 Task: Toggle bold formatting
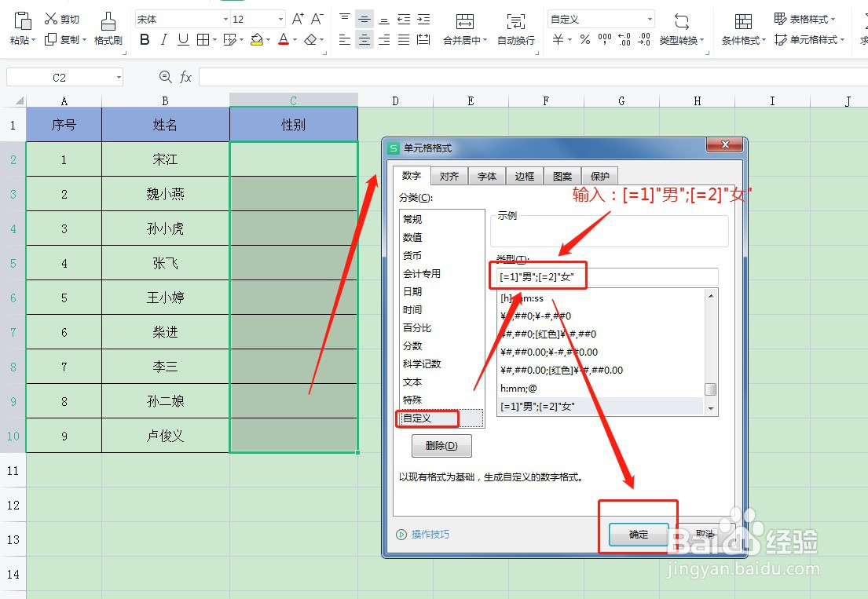pos(144,38)
